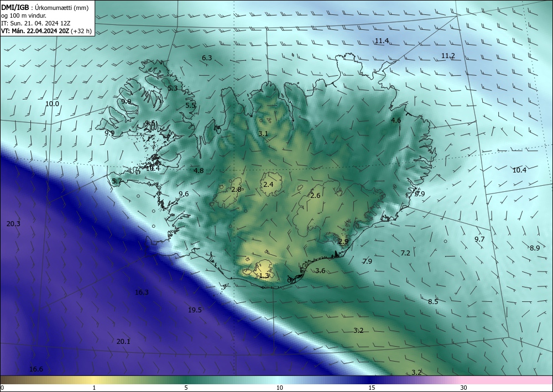Image resolution: width=553 pixels, height=392 pixels.
Task: Click the 16.6 value near the bottom
Action: click(x=36, y=369)
